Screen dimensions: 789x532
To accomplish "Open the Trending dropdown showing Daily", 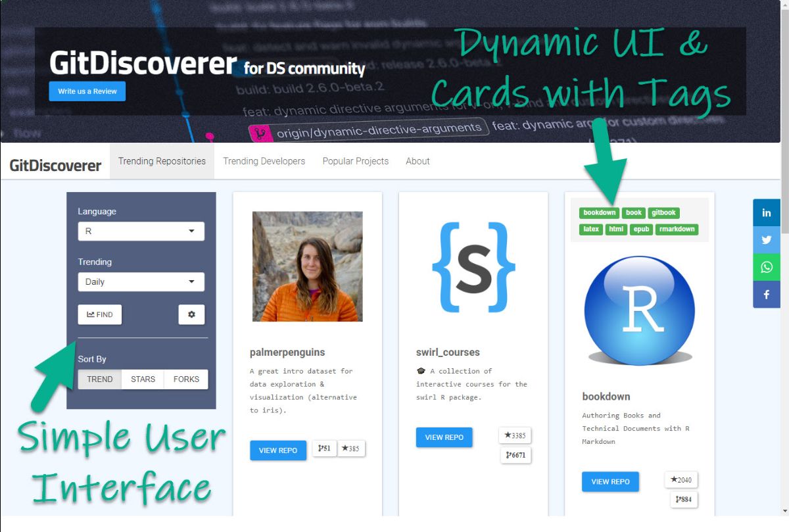I will 141,281.
